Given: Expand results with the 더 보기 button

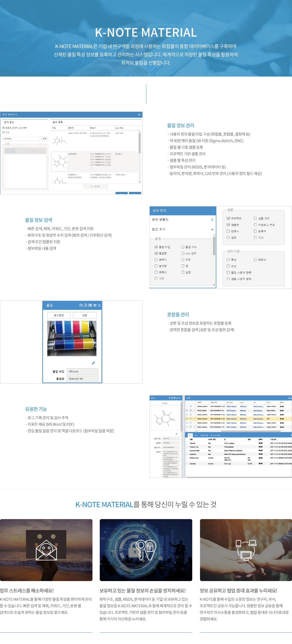Looking at the screenshot, I should click(x=96, y=186).
